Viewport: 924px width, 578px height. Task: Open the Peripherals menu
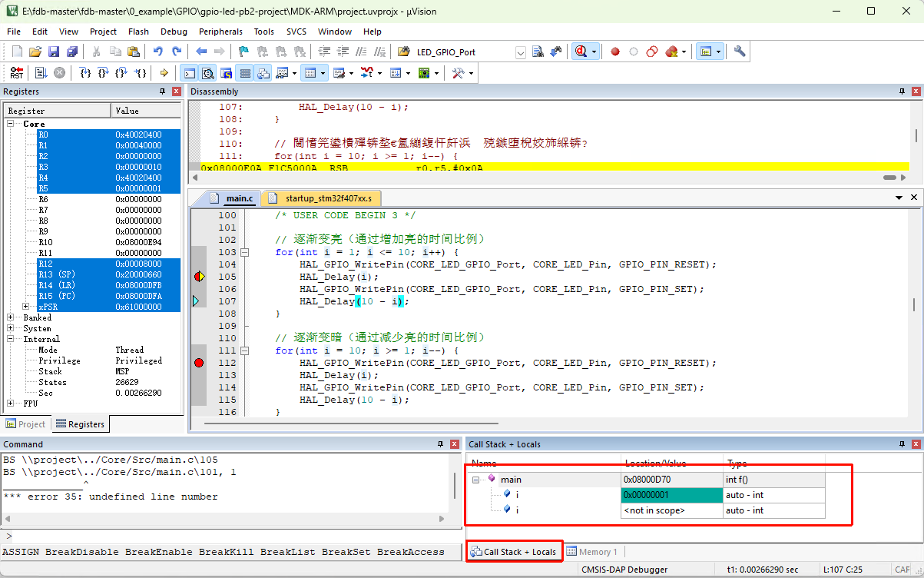coord(220,32)
